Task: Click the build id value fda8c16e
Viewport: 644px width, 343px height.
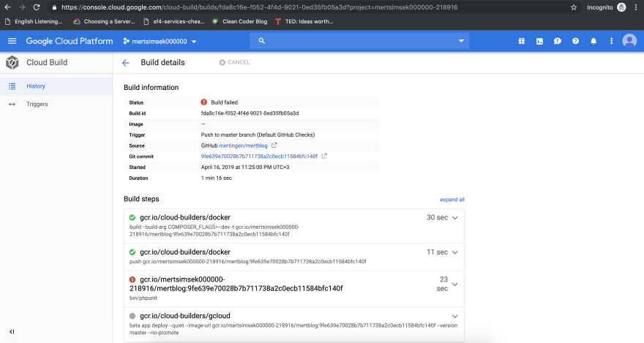Action: pos(250,113)
